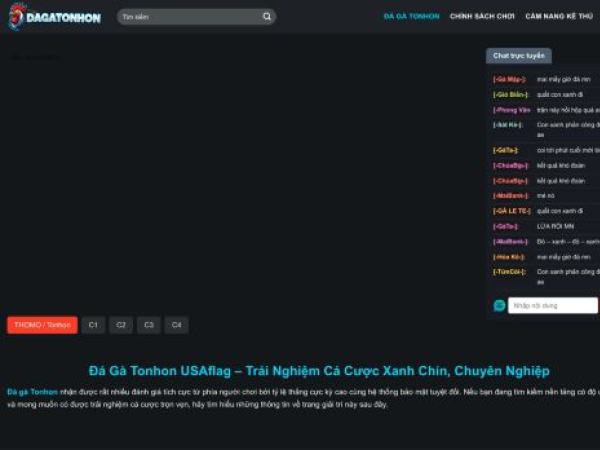Viewport: 600px width, 450px height.
Task: Select the Chat trực tuyến tab
Action: click(519, 56)
